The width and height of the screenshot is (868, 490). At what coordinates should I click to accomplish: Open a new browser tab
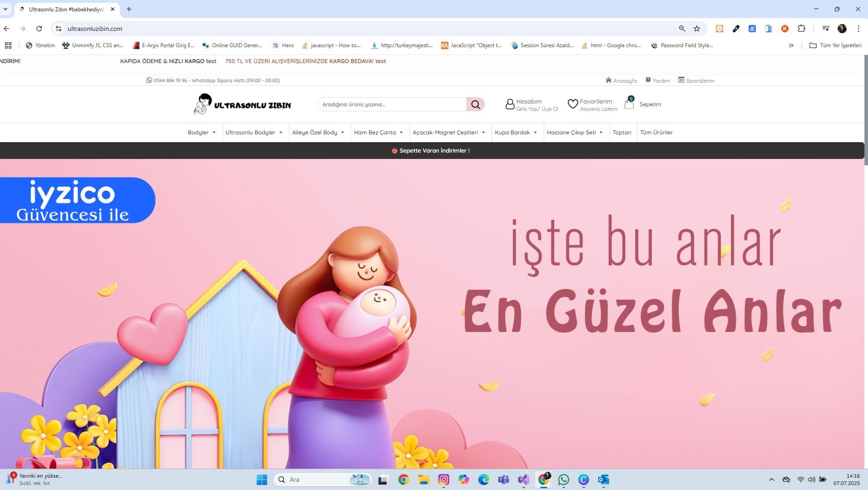[129, 9]
